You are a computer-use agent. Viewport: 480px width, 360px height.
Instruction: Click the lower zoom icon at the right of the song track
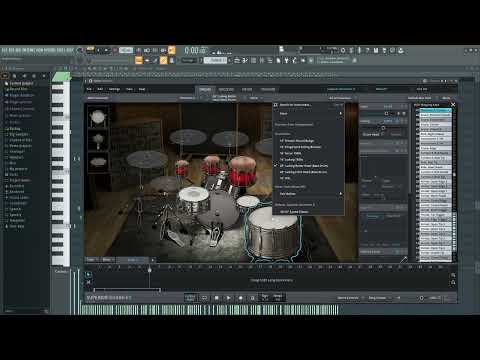tap(453, 283)
